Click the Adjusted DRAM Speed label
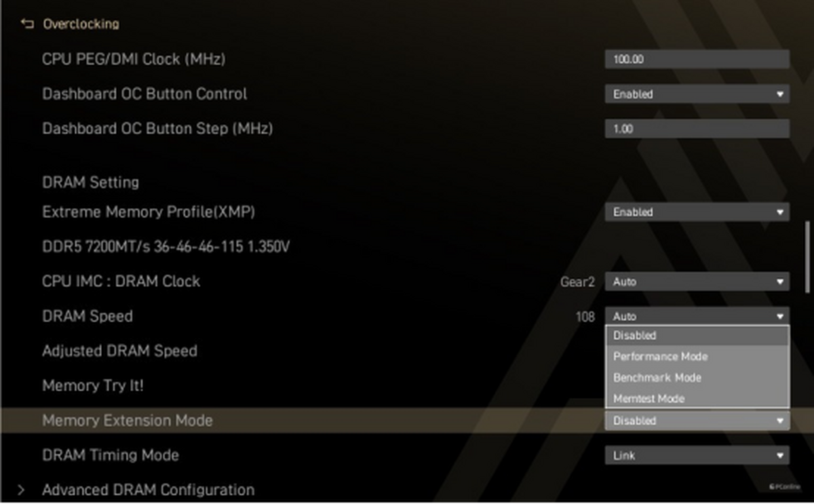Viewport: 814px width, 504px height. (119, 351)
